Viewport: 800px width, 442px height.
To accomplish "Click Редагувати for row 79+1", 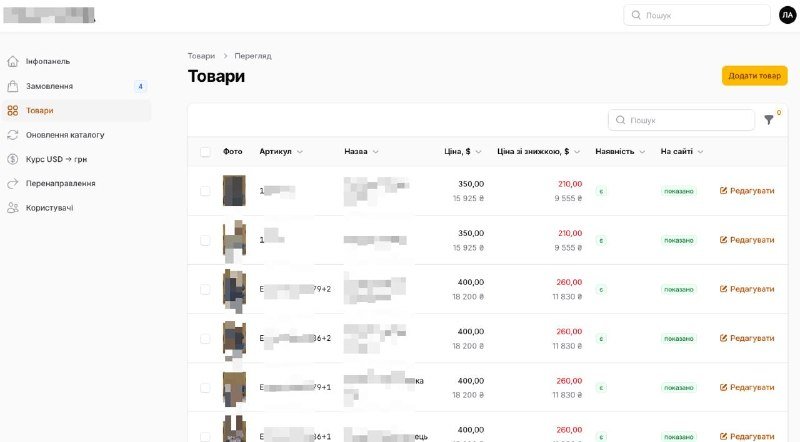I will (x=747, y=387).
